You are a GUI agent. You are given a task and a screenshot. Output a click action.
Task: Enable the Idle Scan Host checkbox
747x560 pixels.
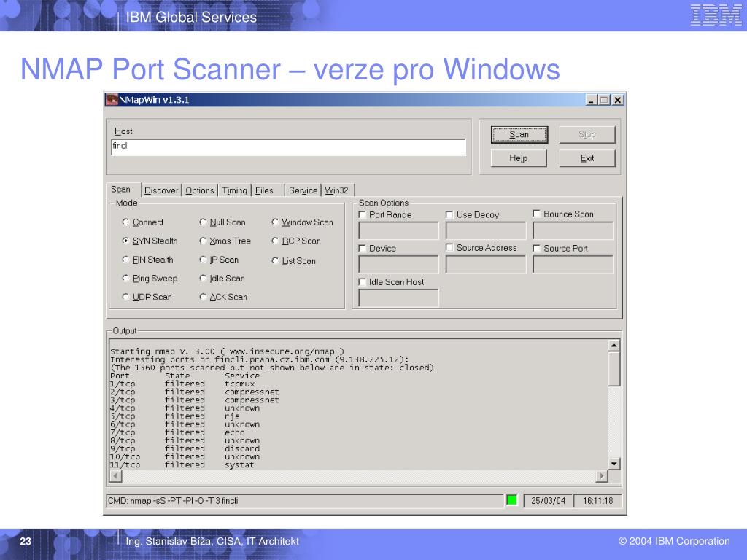tap(362, 282)
